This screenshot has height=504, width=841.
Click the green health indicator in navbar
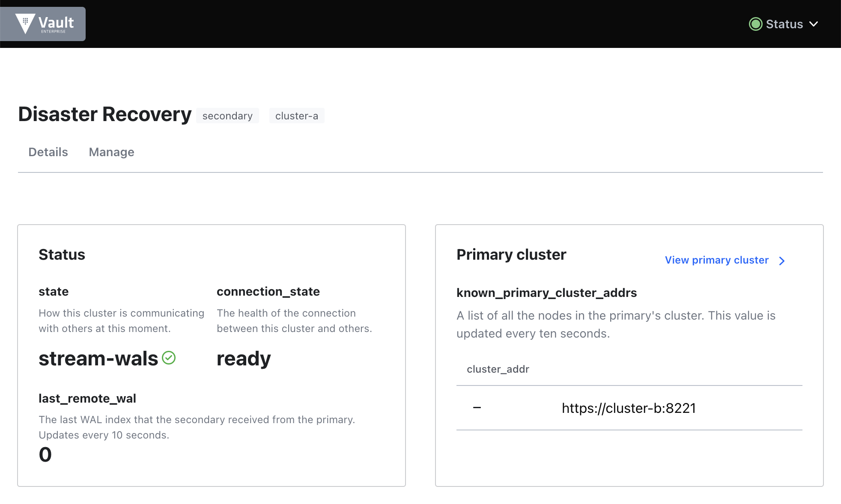[x=755, y=24]
